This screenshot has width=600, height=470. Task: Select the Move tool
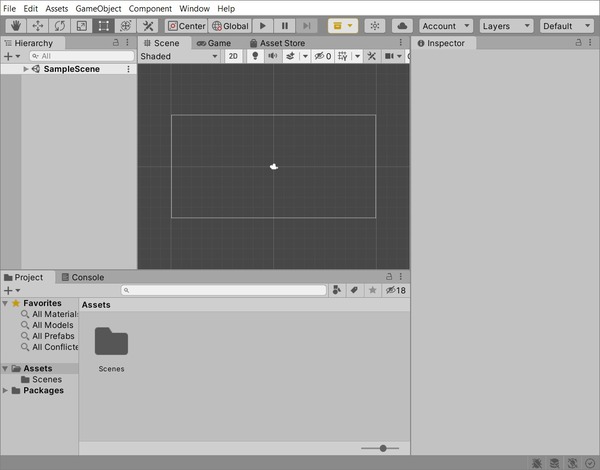[x=38, y=26]
